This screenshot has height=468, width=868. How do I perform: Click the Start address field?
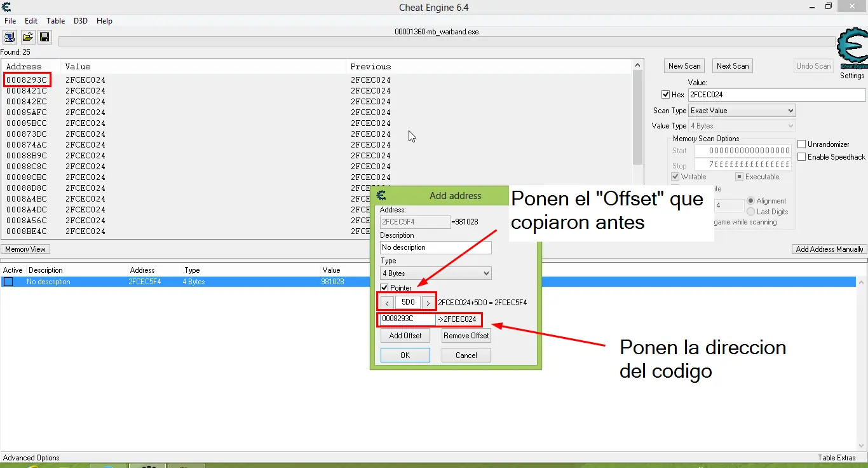tap(742, 151)
